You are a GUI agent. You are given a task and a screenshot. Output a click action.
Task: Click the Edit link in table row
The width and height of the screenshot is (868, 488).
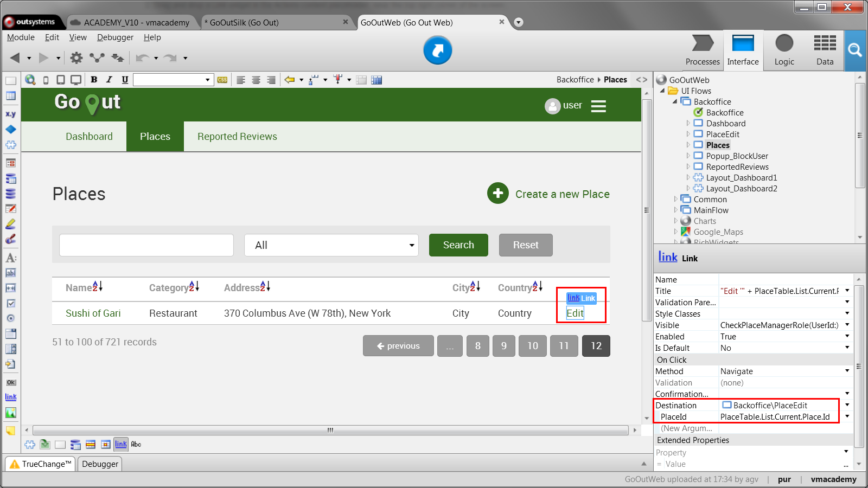pos(575,313)
